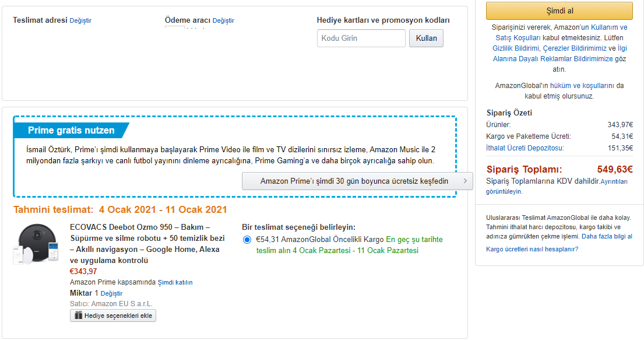Click the chevron arrow on the Amazon Prime trial button
Screen dimensions: 644x340
click(465, 181)
